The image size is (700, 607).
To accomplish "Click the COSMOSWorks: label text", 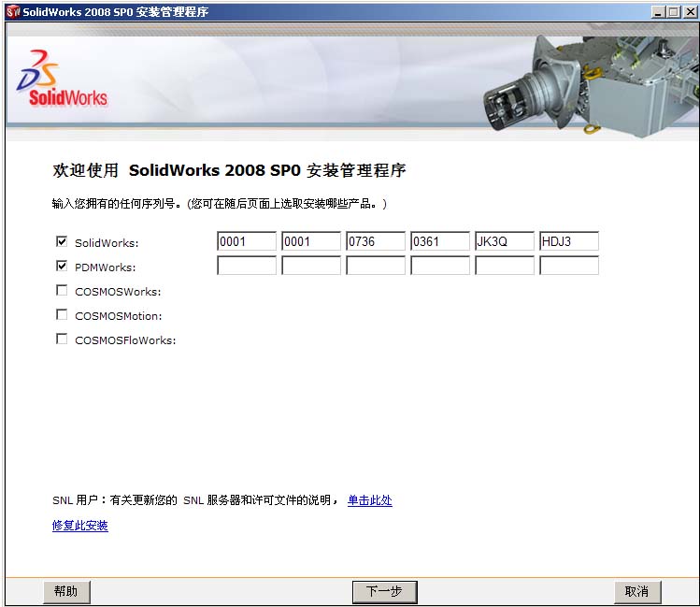I will pos(118,292).
